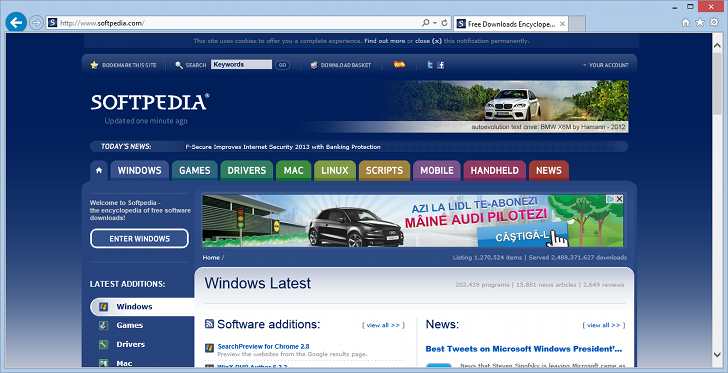Switch to the HANDHELD category tab

tap(494, 170)
